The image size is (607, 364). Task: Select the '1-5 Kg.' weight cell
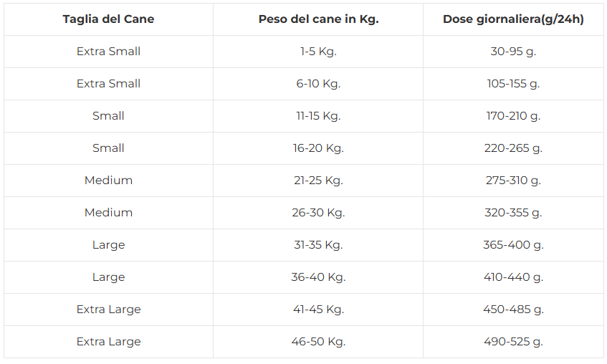tap(318, 52)
